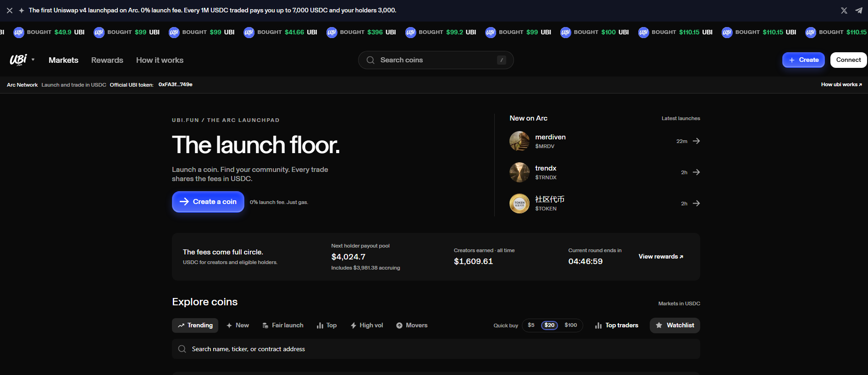Set quick buy amount to $100

coord(571,325)
